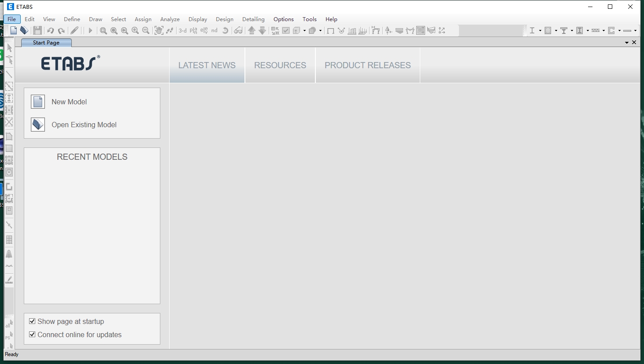Click the RECENT MODELS heading
Image resolution: width=644 pixels, height=364 pixels.
[x=92, y=157]
